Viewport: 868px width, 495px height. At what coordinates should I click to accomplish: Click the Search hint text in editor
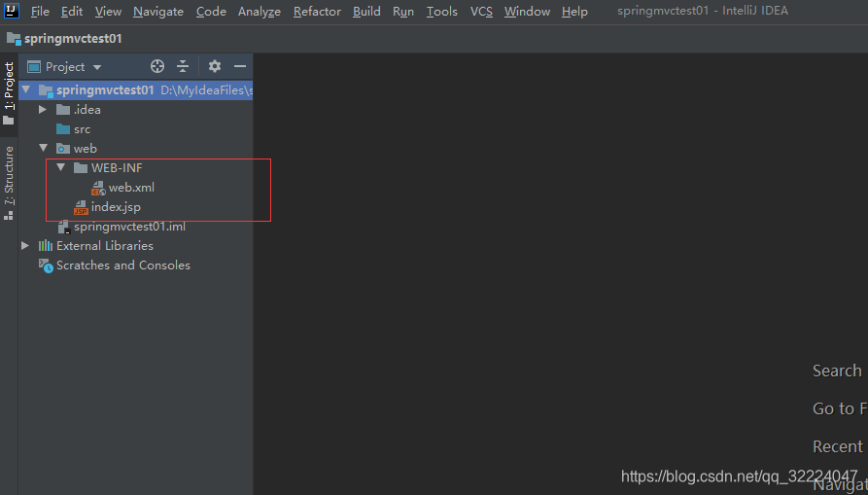point(837,371)
